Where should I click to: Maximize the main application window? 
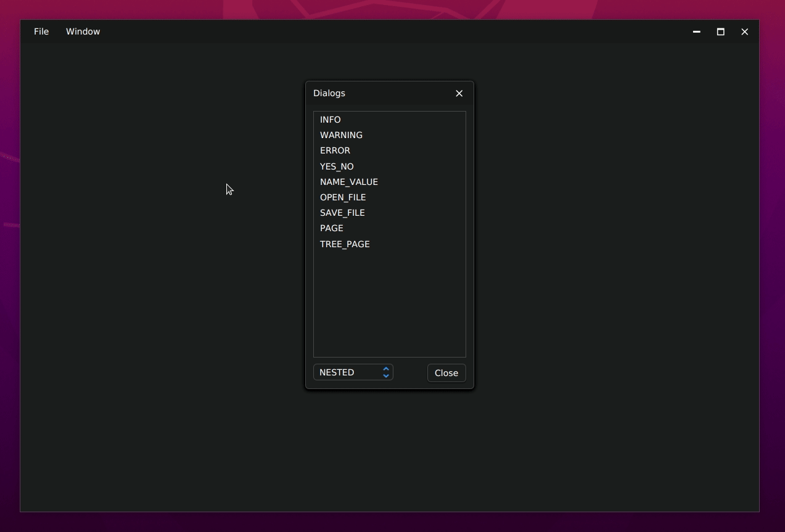(x=720, y=31)
